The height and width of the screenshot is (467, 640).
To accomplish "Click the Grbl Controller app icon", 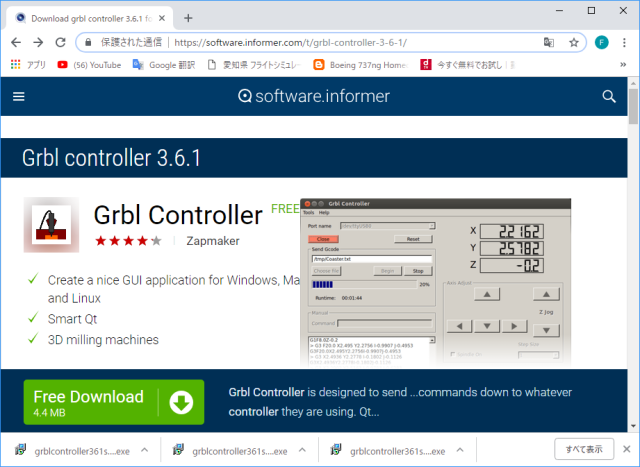I will 51,225.
